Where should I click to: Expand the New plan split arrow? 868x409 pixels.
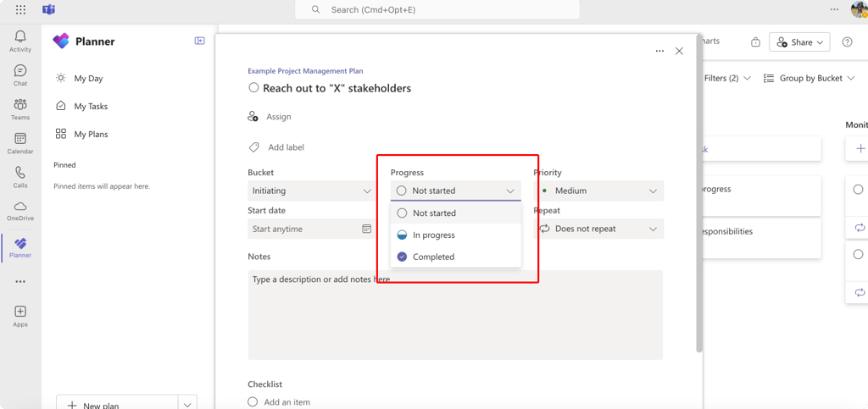(187, 405)
